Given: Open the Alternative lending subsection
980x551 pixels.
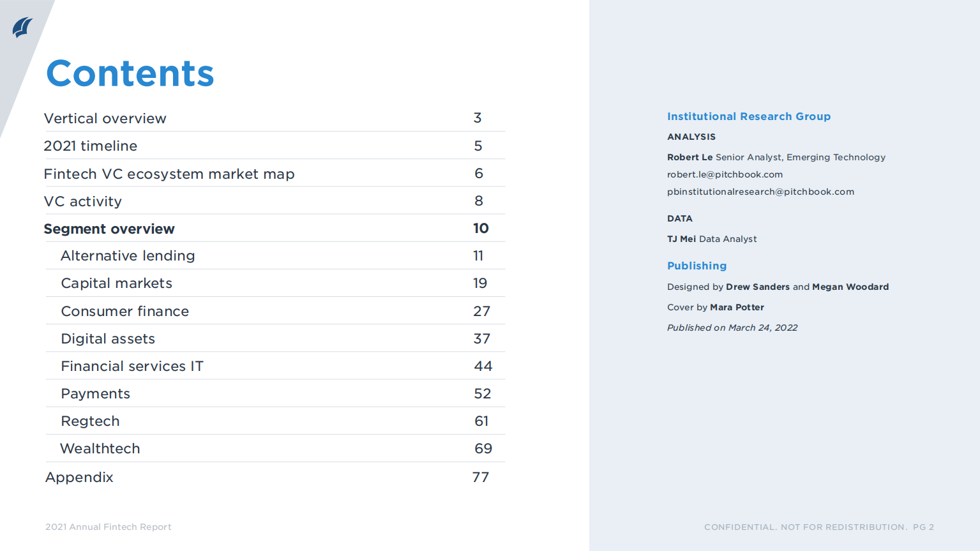Looking at the screenshot, I should pos(128,256).
